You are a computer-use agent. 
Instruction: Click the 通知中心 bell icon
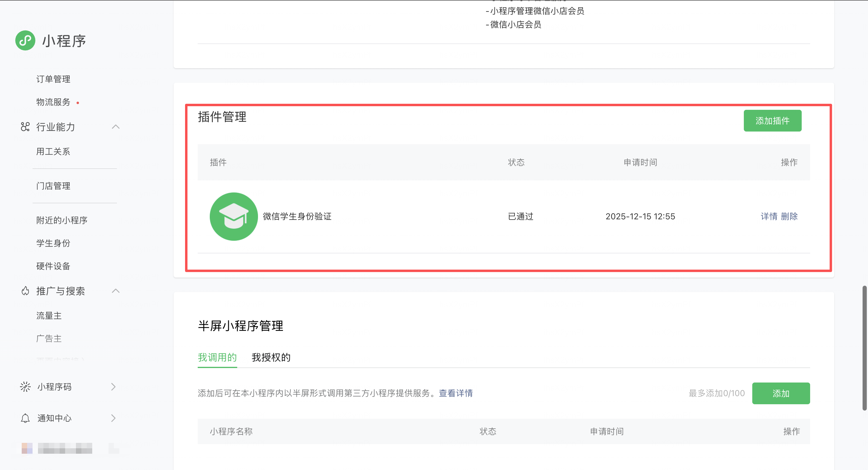click(25, 418)
